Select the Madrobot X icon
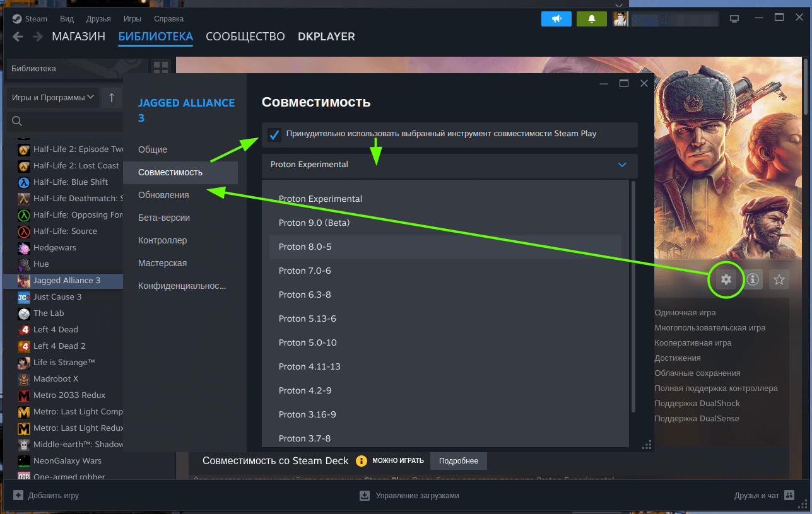Screen dimensions: 812x514 coord(24,379)
